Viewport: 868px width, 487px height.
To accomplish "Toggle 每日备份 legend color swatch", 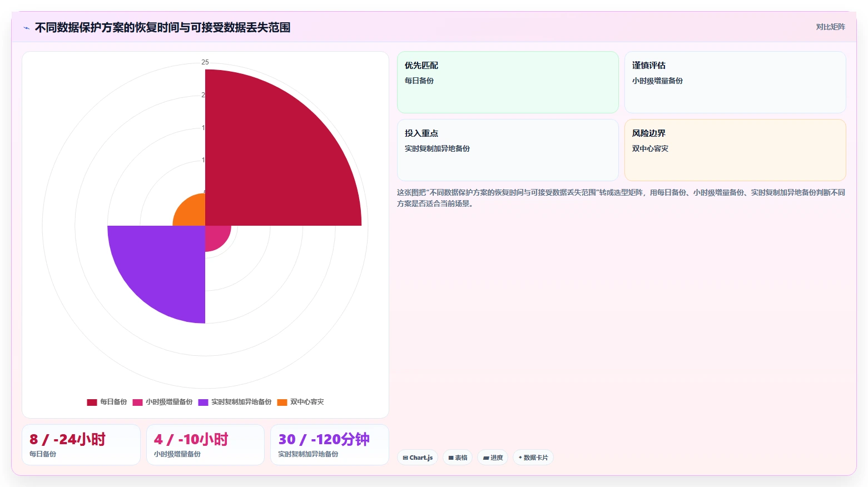I will pos(92,402).
